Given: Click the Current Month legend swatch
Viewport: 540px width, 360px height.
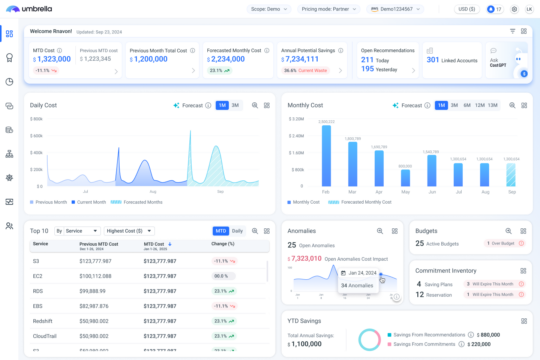Looking at the screenshot, I should tap(73, 202).
